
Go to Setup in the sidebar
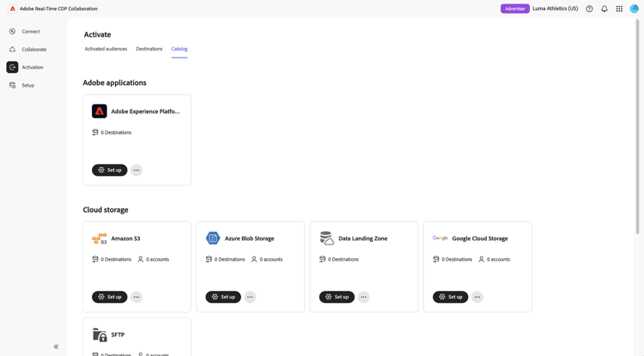pyautogui.click(x=28, y=85)
